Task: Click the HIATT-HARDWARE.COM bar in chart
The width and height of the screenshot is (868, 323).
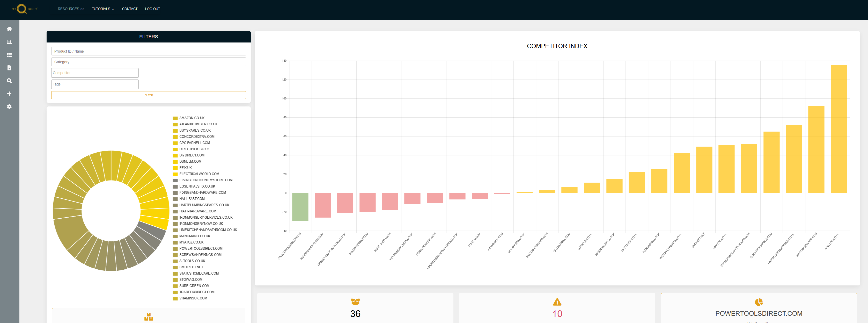Action: pos(816,149)
